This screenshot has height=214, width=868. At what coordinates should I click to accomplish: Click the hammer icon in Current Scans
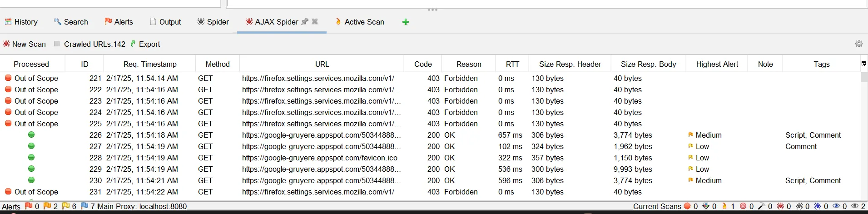pos(762,206)
